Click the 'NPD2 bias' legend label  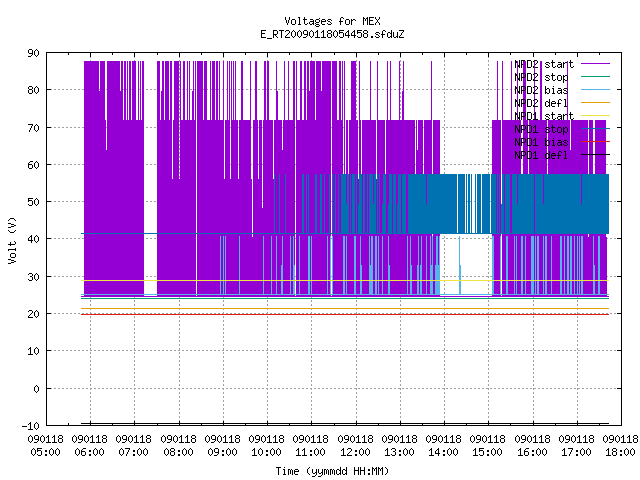pos(541,90)
